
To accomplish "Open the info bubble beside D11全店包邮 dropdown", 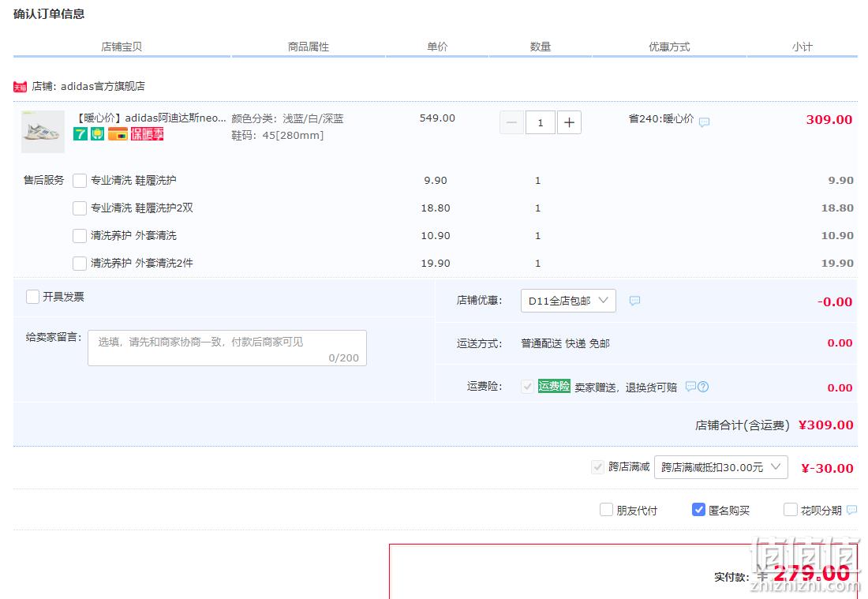I will 635,301.
